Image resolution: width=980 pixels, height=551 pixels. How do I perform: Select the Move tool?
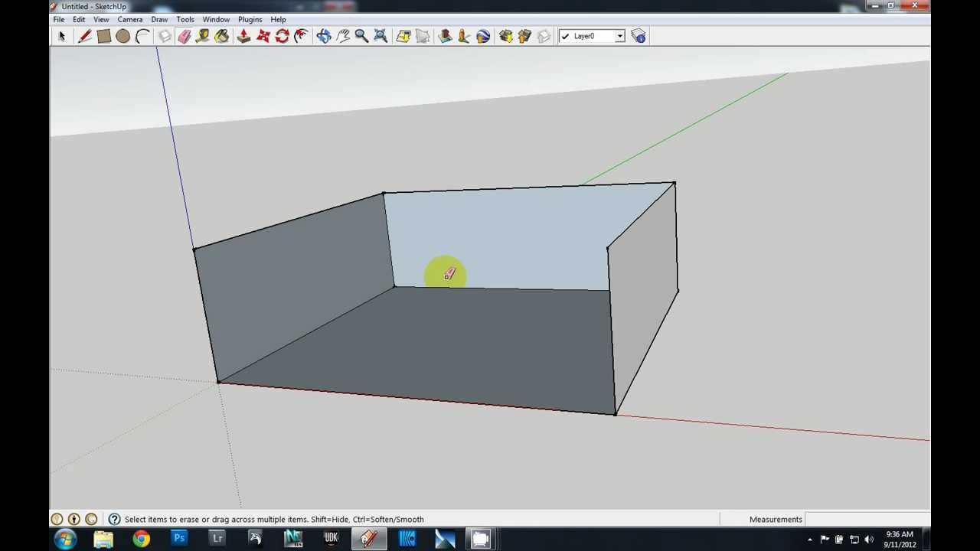(x=263, y=36)
